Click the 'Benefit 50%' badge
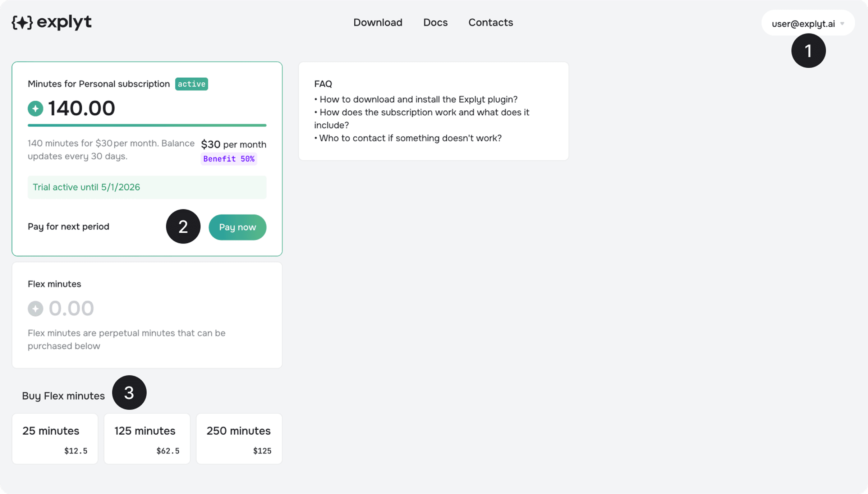The image size is (868, 494). (x=229, y=159)
